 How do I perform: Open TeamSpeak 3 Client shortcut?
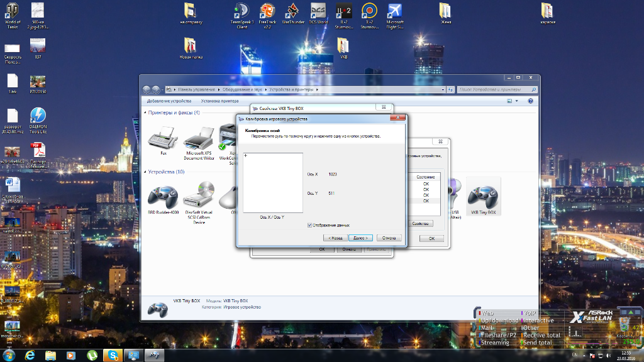click(242, 16)
